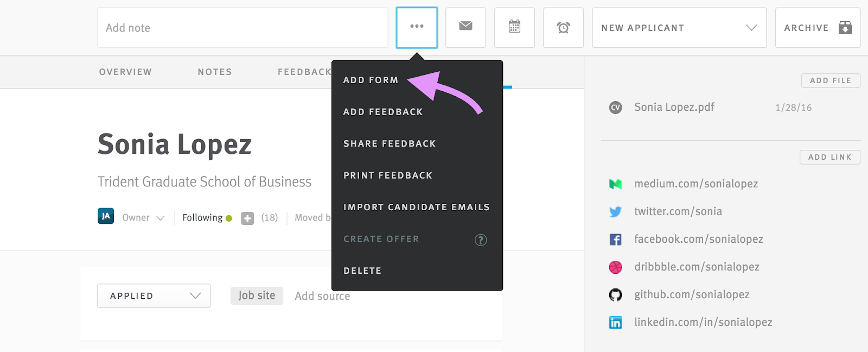Viewport: 868px width, 352px height.
Task: Open the Applied origin dropdown
Action: point(154,296)
